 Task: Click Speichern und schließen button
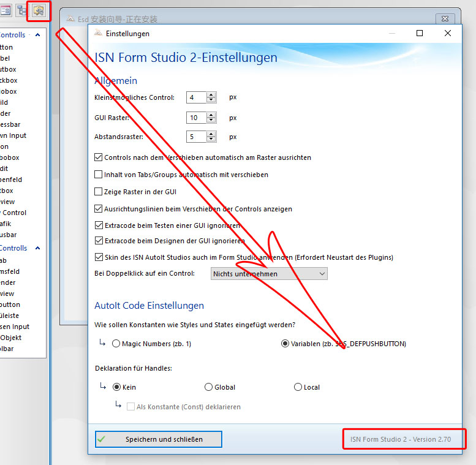click(x=159, y=439)
